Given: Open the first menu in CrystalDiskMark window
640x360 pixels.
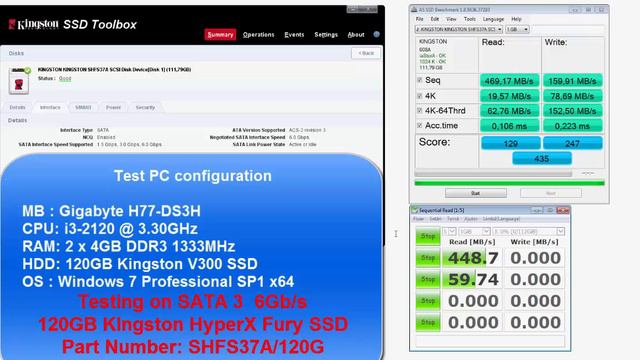Looking at the screenshot, I should (418, 219).
